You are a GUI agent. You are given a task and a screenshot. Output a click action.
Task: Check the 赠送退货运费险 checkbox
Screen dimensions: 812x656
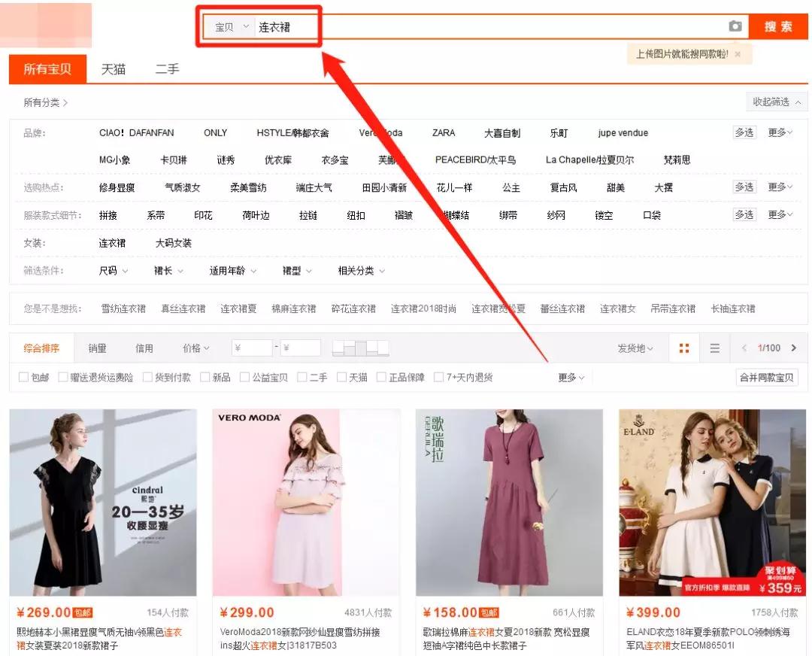click(63, 377)
